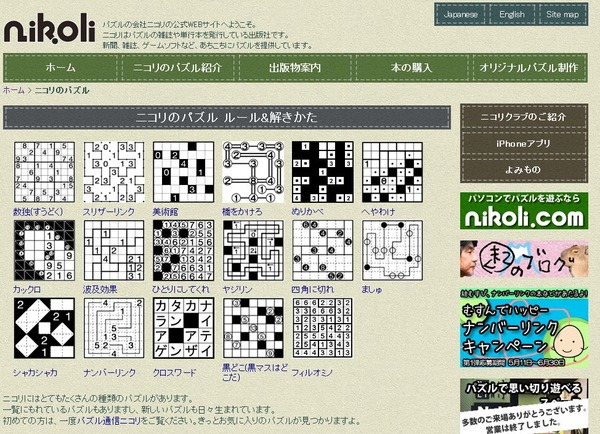Click the nikoli.com green banner

click(x=524, y=211)
